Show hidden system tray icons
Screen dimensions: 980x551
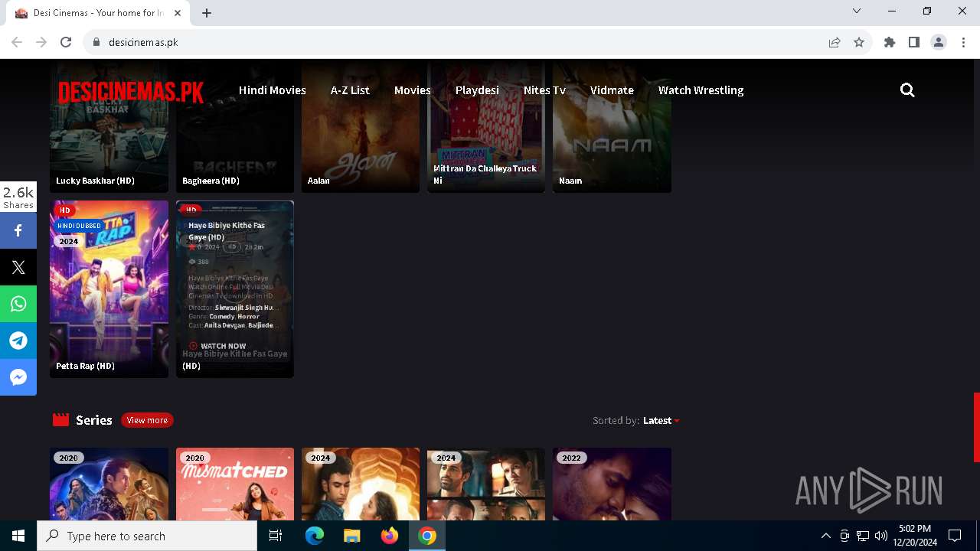tap(825, 536)
